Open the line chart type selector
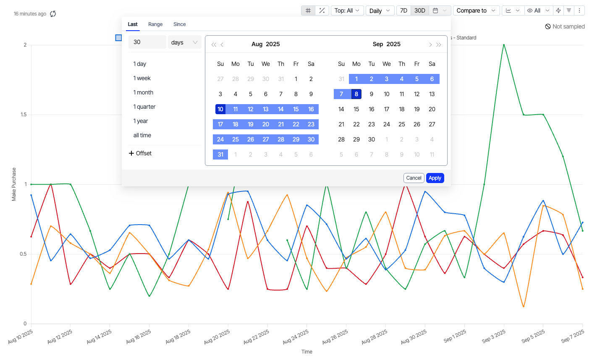Image resolution: width=592 pixels, height=364 pixels. coord(513,10)
